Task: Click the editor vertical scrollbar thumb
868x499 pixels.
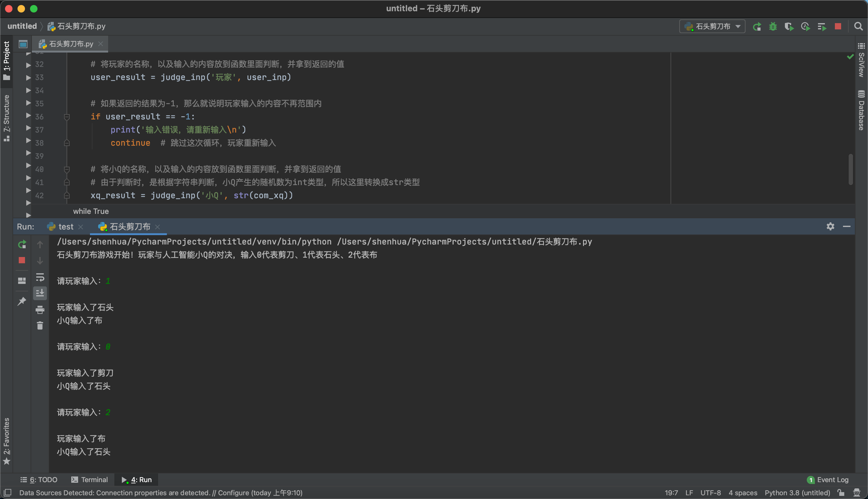Action: tap(850, 169)
